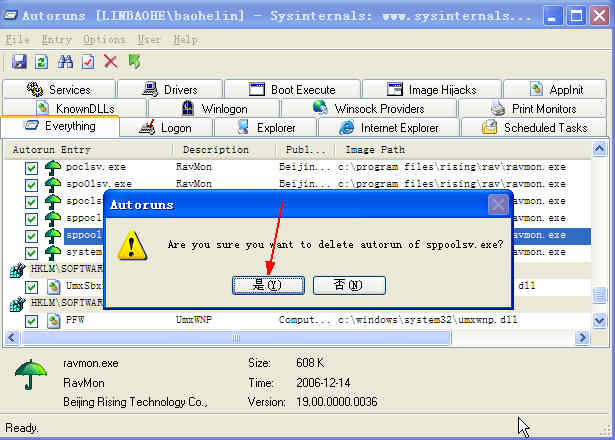The height and width of the screenshot is (440, 615).
Task: Click the green umbrella icon beside poclsv.exe
Action: 53,167
